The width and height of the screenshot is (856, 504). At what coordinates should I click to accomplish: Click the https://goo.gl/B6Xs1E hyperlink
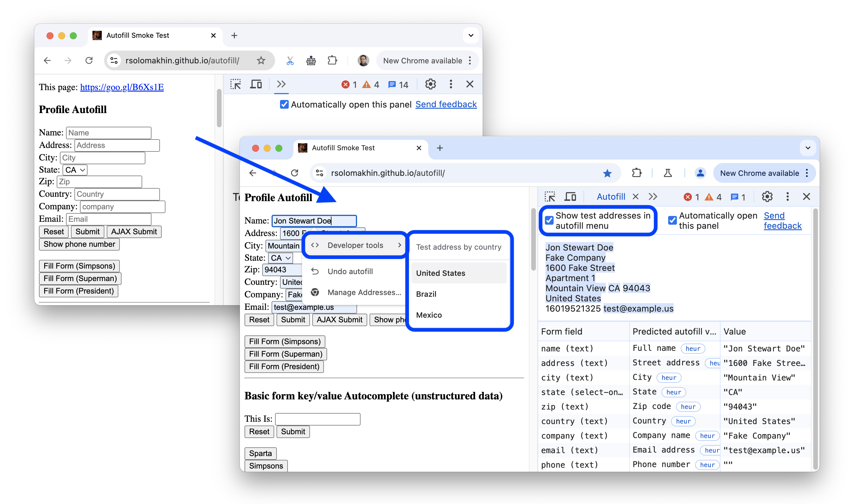click(123, 86)
